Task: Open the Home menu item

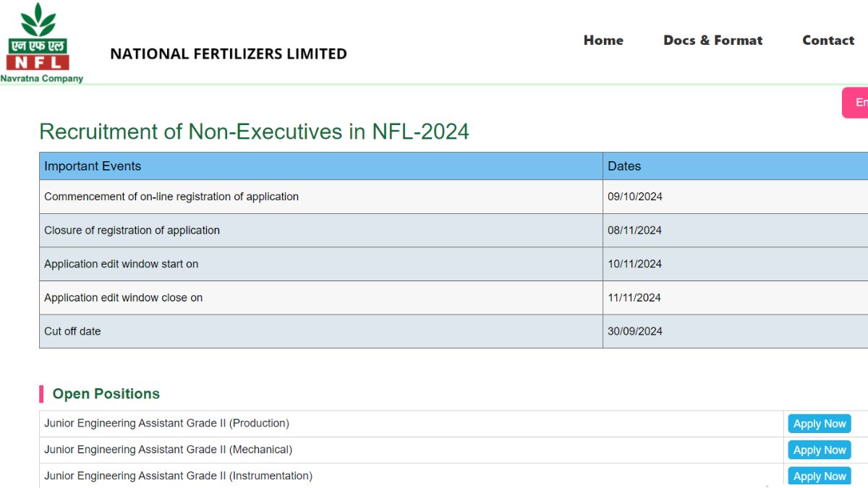Action: click(x=603, y=40)
